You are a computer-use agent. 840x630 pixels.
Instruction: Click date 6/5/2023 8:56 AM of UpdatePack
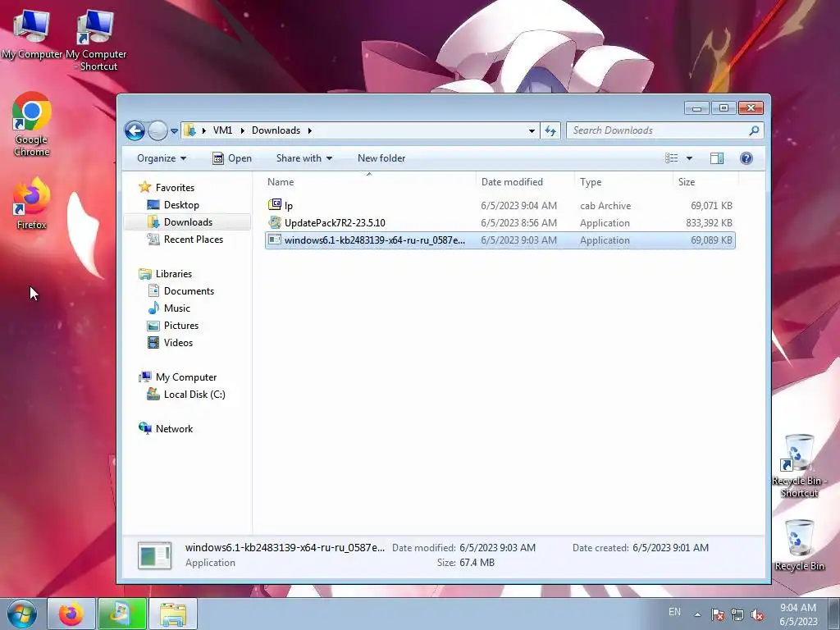pyautogui.click(x=518, y=223)
